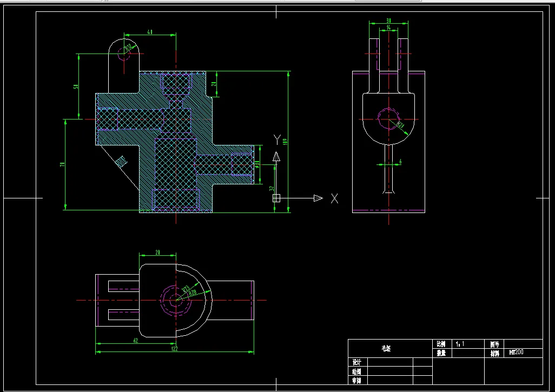Select the R28 radius dimension text
The width and height of the screenshot is (555, 392).
coord(193,293)
